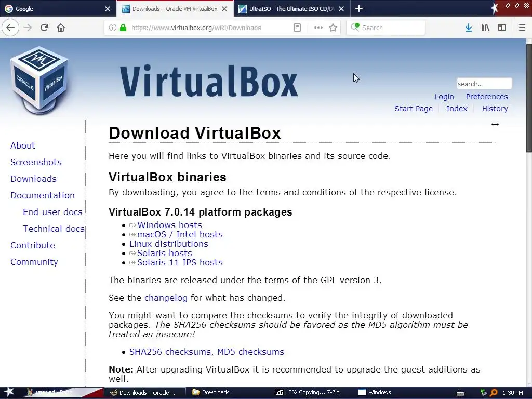Open the Firefox hamburger menu

(522, 28)
